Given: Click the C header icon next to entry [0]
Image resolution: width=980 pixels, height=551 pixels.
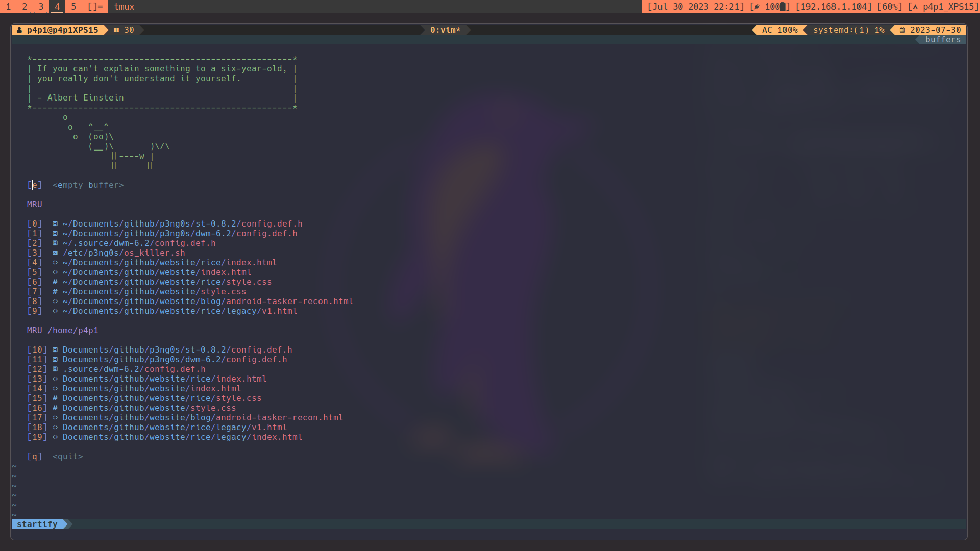Looking at the screenshot, I should [55, 224].
